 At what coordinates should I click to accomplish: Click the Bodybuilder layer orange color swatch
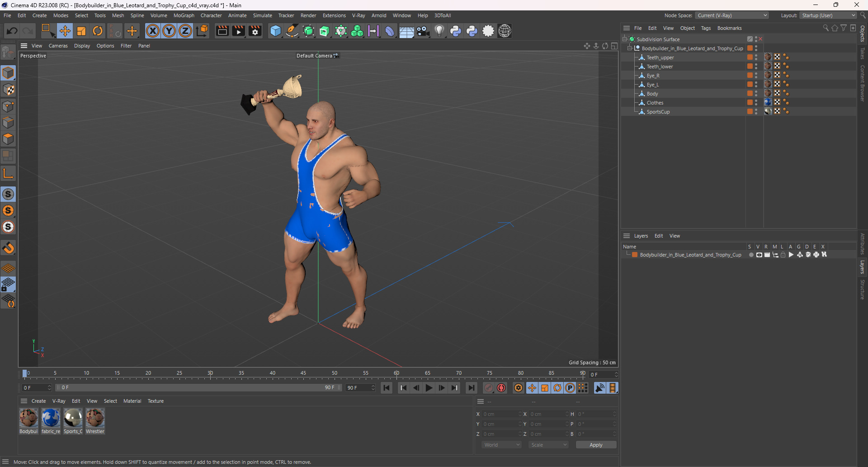[635, 255]
